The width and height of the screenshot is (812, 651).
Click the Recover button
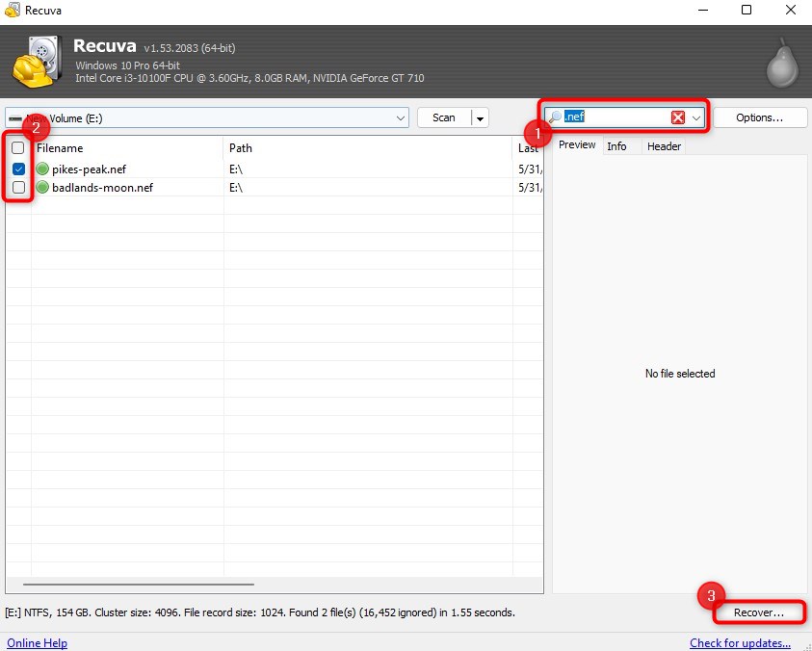point(759,612)
